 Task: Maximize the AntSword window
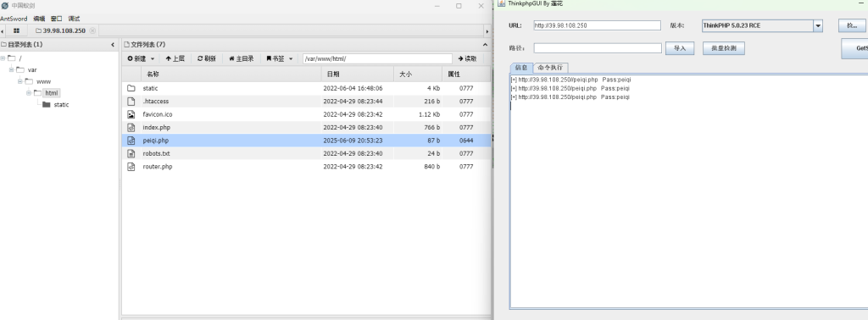(459, 6)
